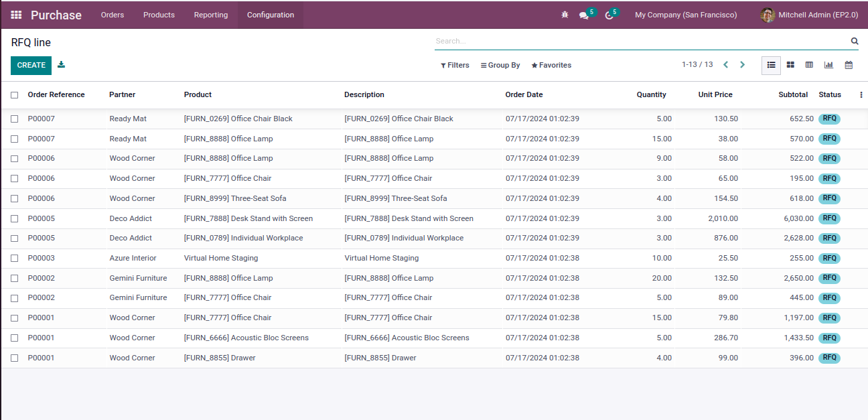The height and width of the screenshot is (420, 868).
Task: Sort by Unit Price column header
Action: click(715, 94)
